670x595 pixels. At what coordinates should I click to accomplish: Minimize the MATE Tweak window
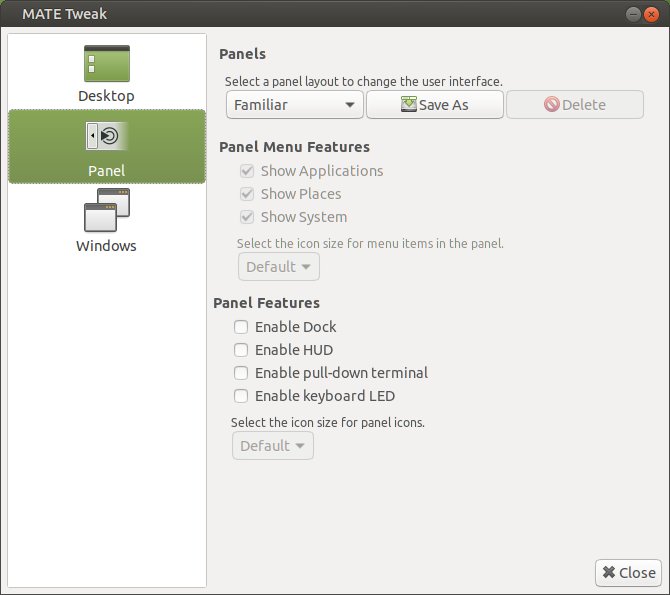tap(634, 14)
